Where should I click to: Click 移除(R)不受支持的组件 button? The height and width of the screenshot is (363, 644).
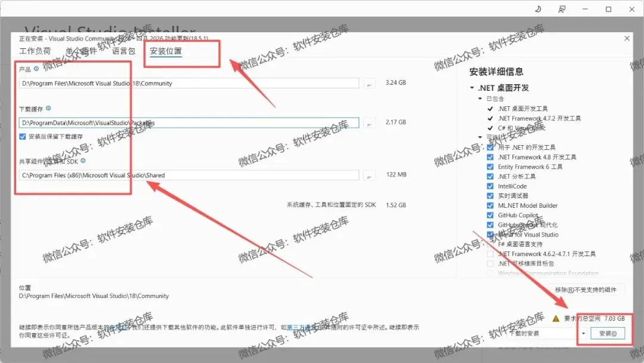point(586,290)
